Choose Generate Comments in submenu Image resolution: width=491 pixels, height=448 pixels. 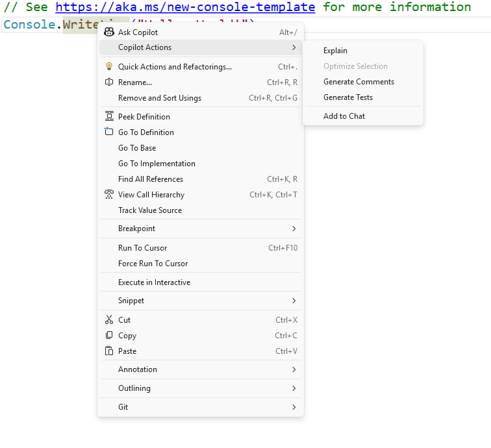[363, 82]
